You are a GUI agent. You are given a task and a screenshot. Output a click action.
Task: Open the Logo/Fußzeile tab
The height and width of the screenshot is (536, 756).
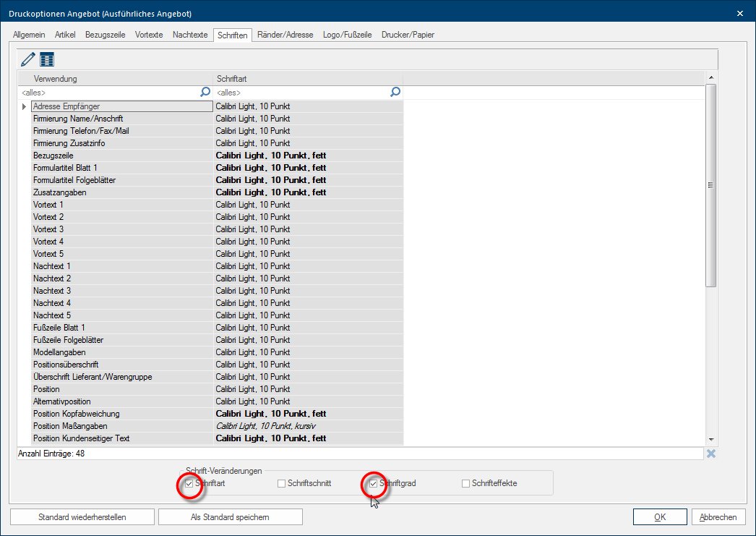pos(347,35)
